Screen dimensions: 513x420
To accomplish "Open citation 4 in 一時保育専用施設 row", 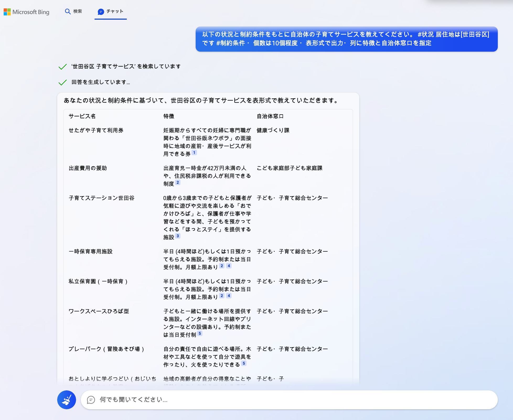I will [x=229, y=266].
